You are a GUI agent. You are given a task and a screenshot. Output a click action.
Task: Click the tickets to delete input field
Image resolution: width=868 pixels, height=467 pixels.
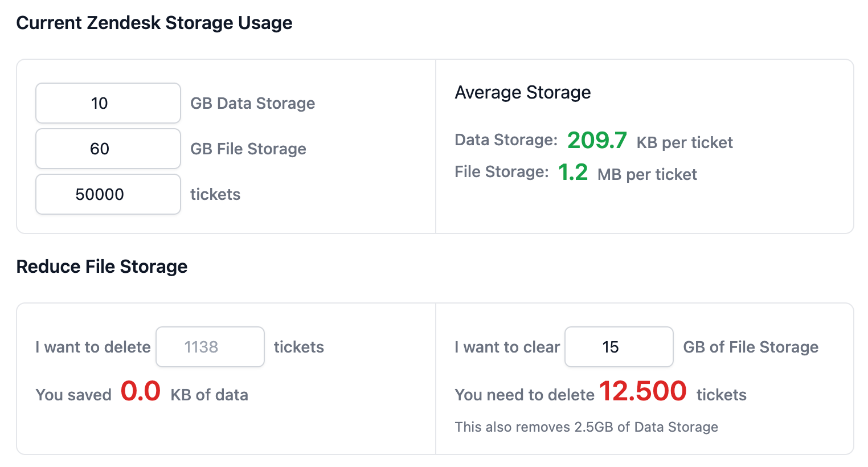click(210, 347)
